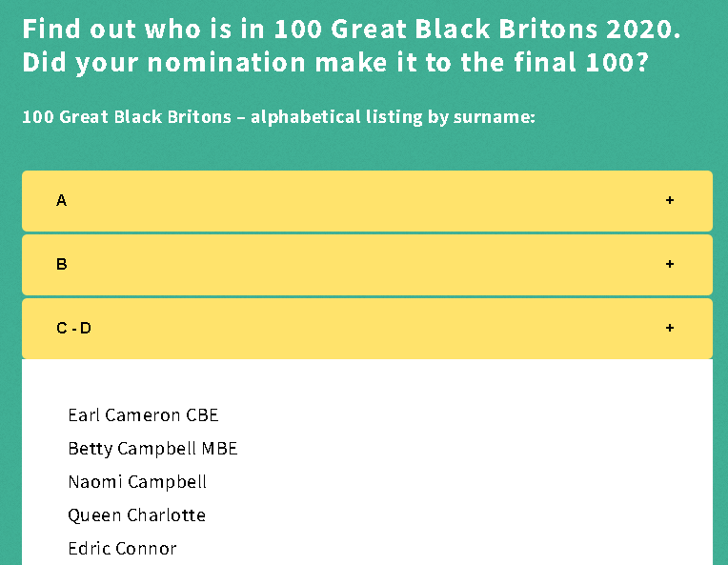This screenshot has width=728, height=565.
Task: Select Earl Cameron CBE in the list
Action: 143,415
